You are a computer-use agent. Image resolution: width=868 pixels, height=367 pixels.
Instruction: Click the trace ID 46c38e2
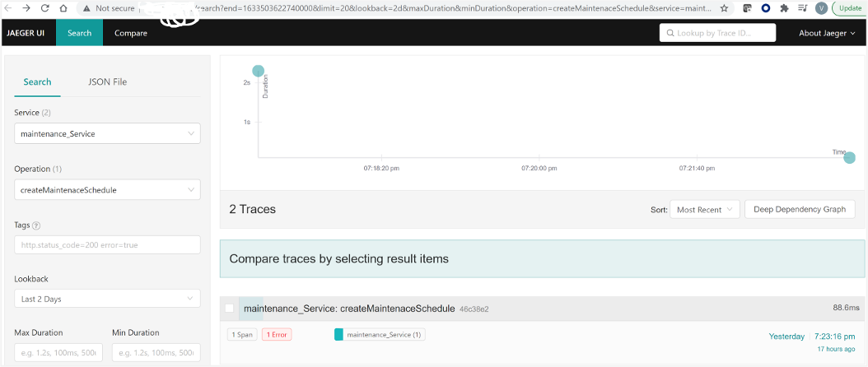[474, 309]
